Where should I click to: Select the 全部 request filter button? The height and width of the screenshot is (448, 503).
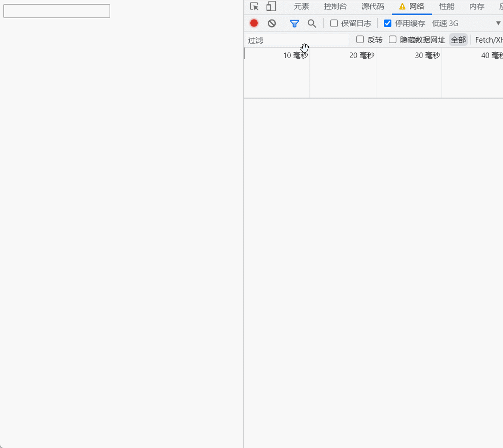pos(458,40)
